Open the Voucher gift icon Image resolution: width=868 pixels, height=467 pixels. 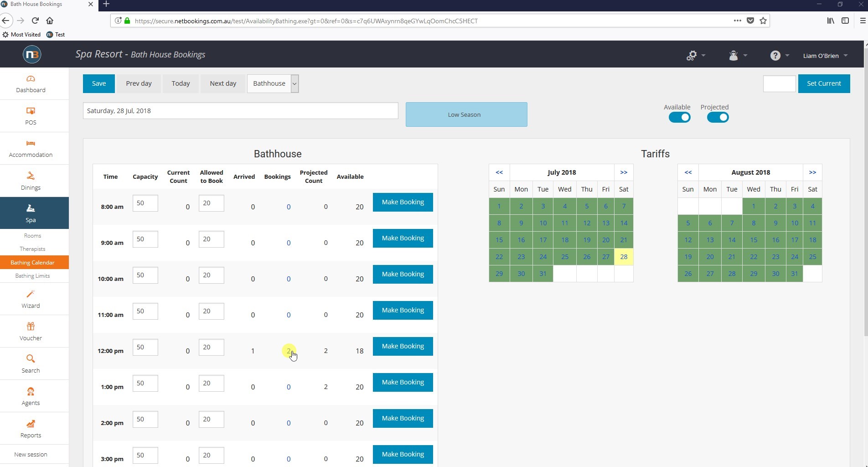[x=31, y=327]
